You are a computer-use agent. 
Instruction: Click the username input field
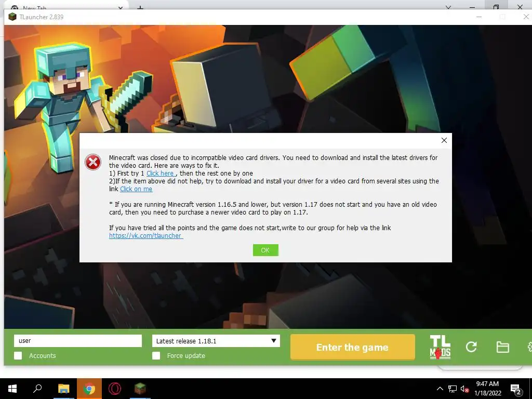[x=78, y=341]
